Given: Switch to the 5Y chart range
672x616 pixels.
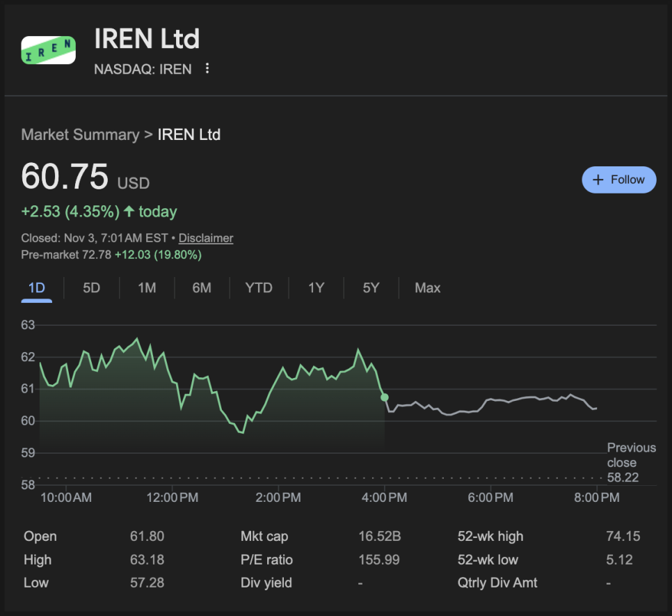Looking at the screenshot, I should pyautogui.click(x=371, y=288).
